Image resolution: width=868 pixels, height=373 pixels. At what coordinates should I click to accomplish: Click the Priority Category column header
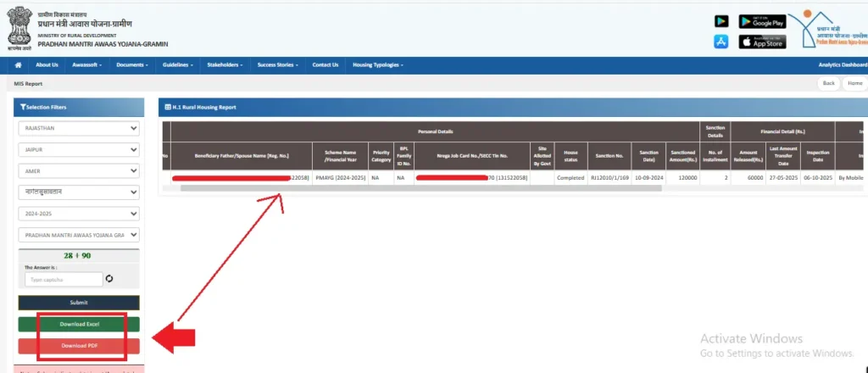coord(381,156)
